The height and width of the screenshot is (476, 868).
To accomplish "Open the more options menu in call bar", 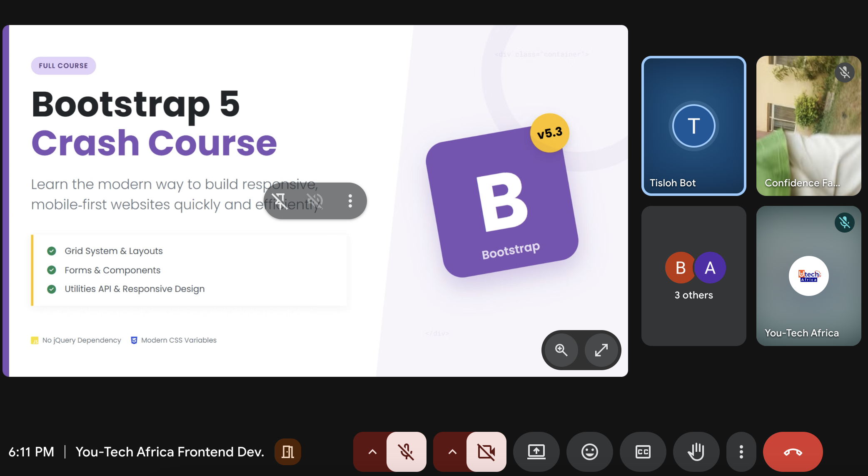I will point(741,452).
